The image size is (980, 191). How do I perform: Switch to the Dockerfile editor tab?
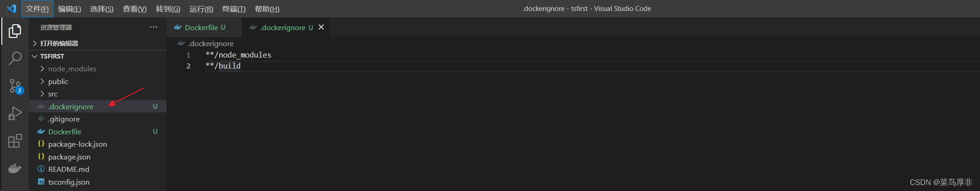[201, 27]
